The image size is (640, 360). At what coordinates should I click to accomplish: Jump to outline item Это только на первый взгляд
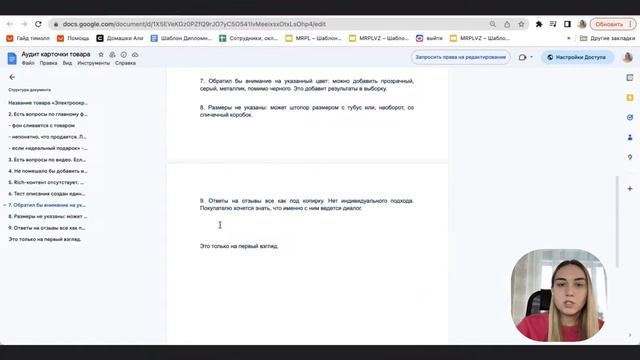click(x=45, y=239)
